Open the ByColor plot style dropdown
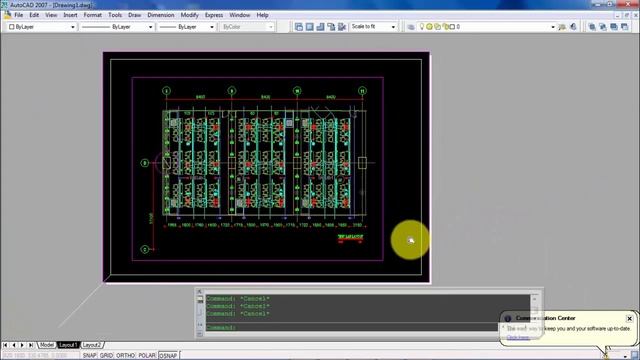This screenshot has width=640, height=360. point(247,27)
